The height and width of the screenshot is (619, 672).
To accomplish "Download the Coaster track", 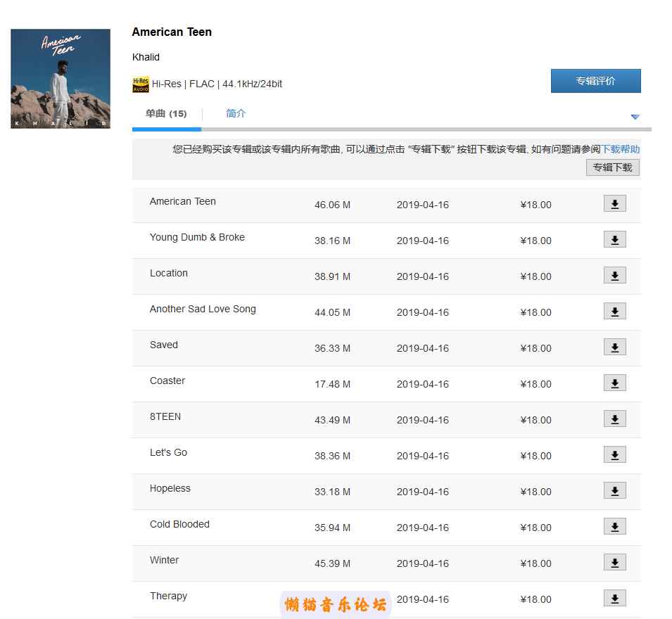I will point(614,383).
